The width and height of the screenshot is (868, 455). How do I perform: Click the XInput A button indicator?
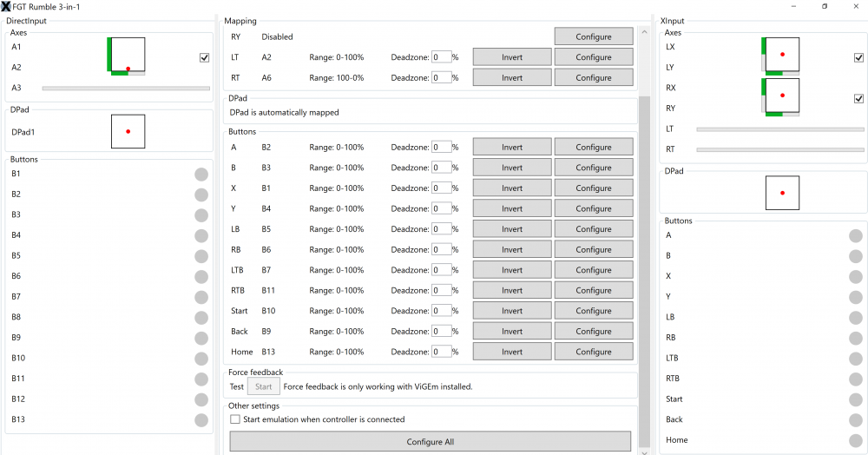coord(856,235)
